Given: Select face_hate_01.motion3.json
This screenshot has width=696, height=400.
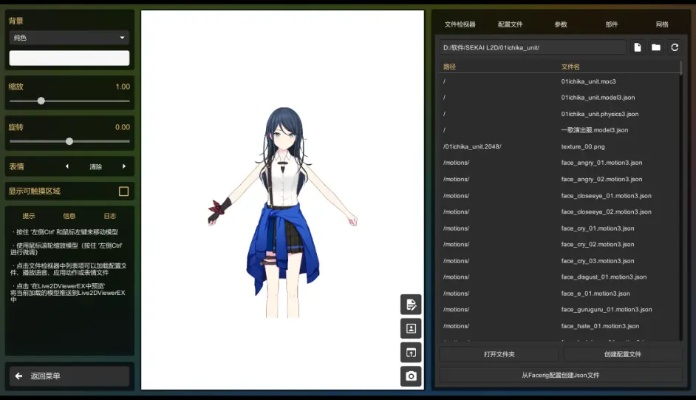Looking at the screenshot, I should (x=600, y=326).
